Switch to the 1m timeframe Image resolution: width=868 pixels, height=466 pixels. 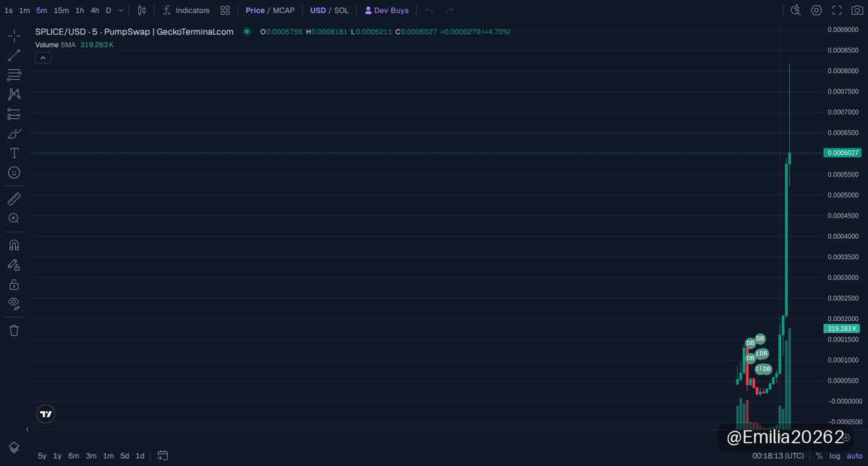coord(25,11)
